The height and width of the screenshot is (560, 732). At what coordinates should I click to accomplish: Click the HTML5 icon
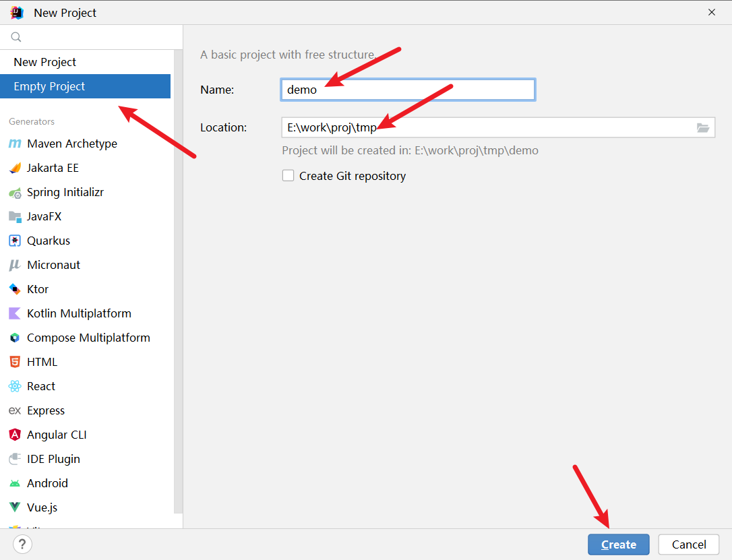click(15, 362)
